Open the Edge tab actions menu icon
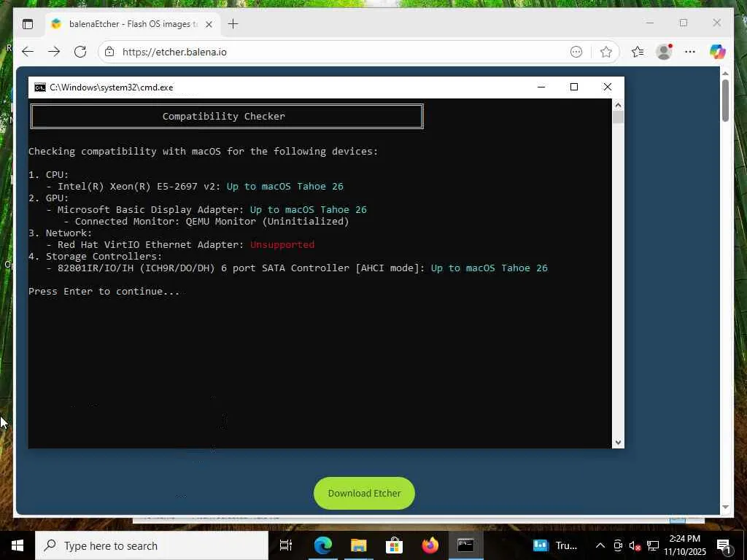This screenshot has height=560, width=747. [28, 24]
